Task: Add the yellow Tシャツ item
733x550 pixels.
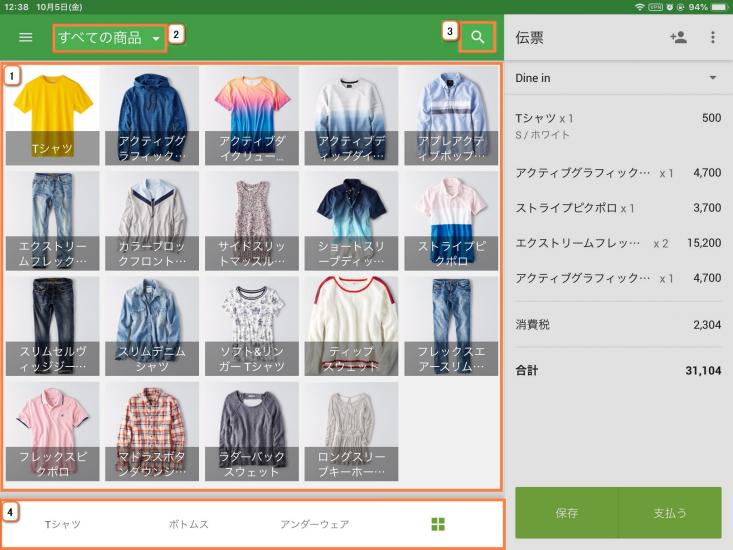Action: pos(52,115)
